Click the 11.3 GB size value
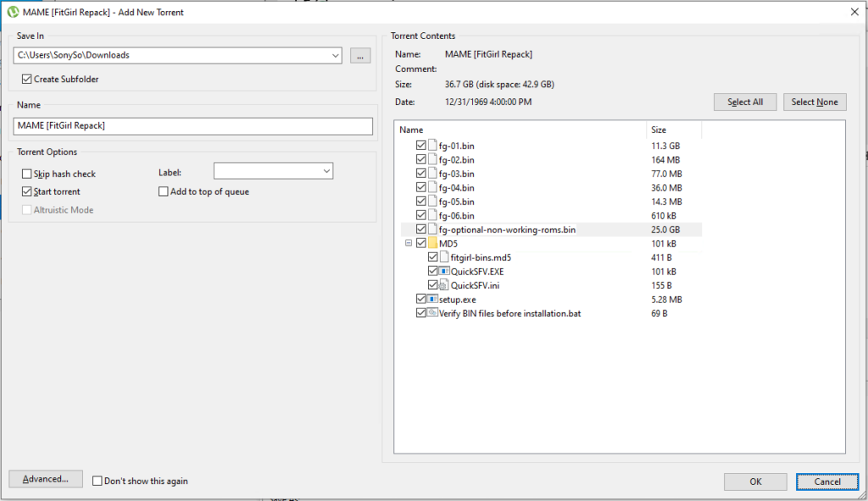The height and width of the screenshot is (501, 868). tap(665, 146)
